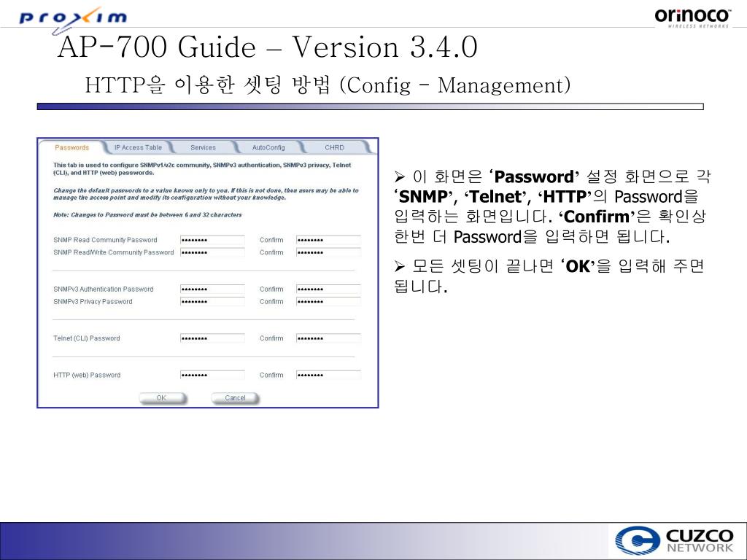Click Confirm field for HTTP (web) Password

[328, 376]
